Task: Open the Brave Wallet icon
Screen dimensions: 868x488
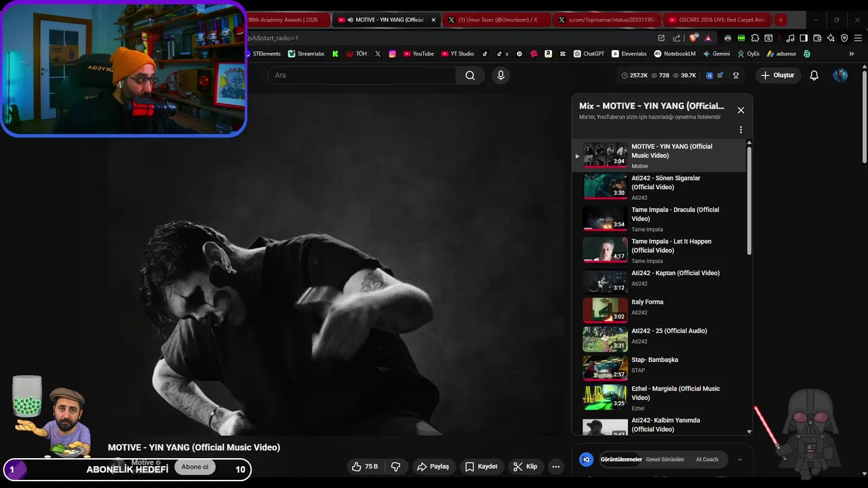Action: 817,38
